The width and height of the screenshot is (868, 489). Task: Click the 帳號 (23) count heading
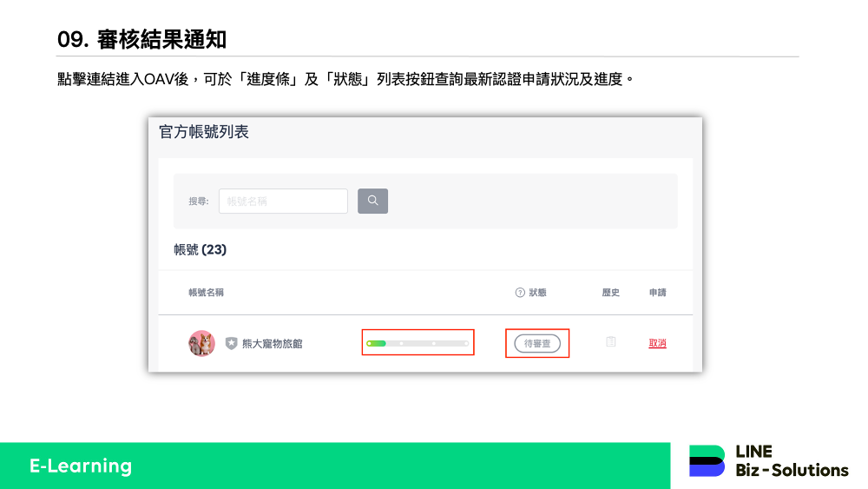(200, 249)
